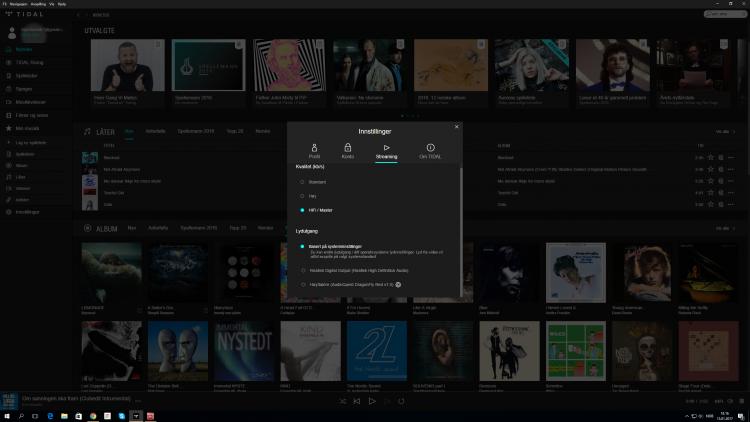Open the 2L album cover

[377, 351]
